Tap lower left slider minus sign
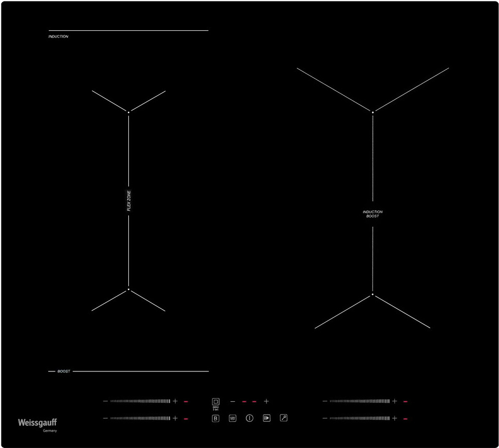The image size is (499, 448). (x=105, y=418)
